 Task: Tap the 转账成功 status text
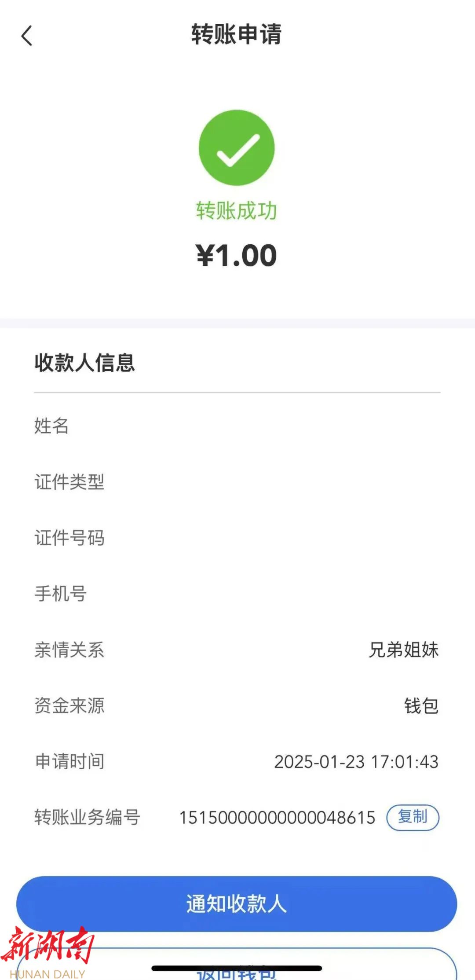(237, 211)
